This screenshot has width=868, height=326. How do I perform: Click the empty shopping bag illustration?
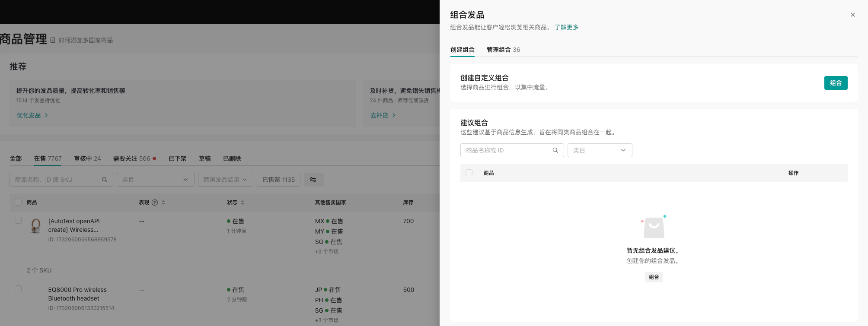tap(654, 228)
